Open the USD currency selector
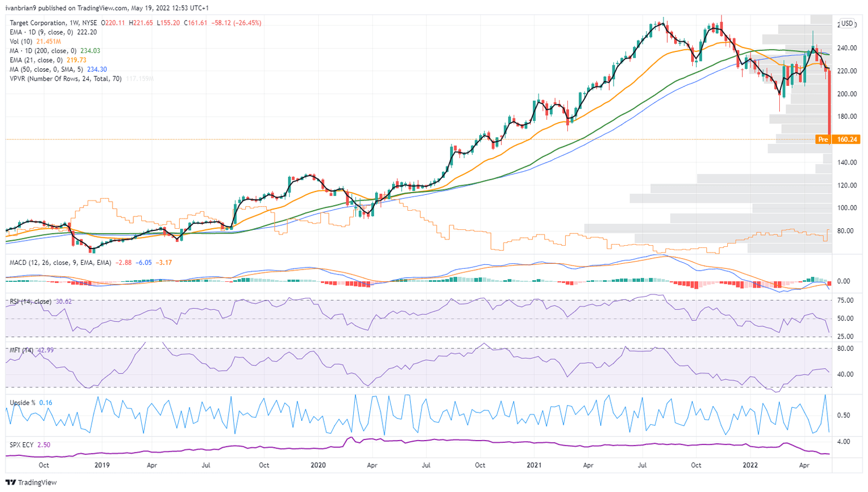 coord(847,24)
